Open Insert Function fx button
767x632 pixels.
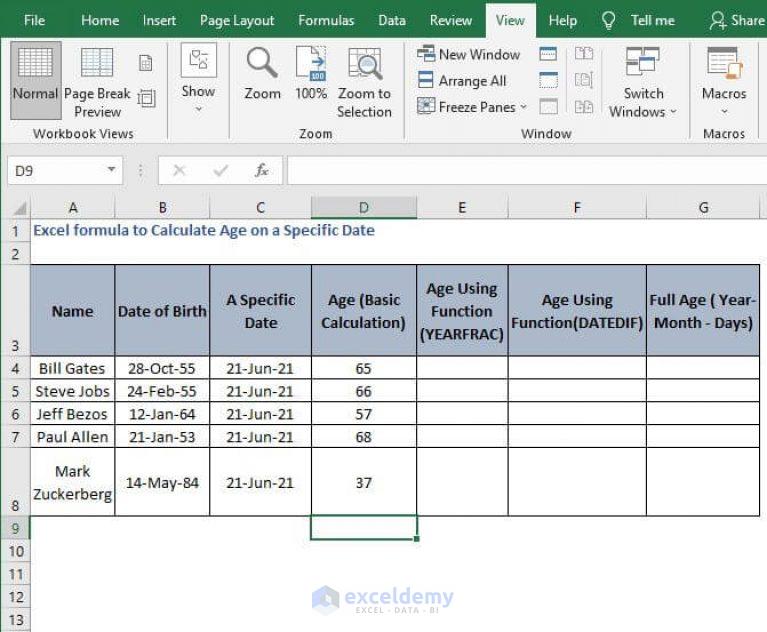[262, 170]
